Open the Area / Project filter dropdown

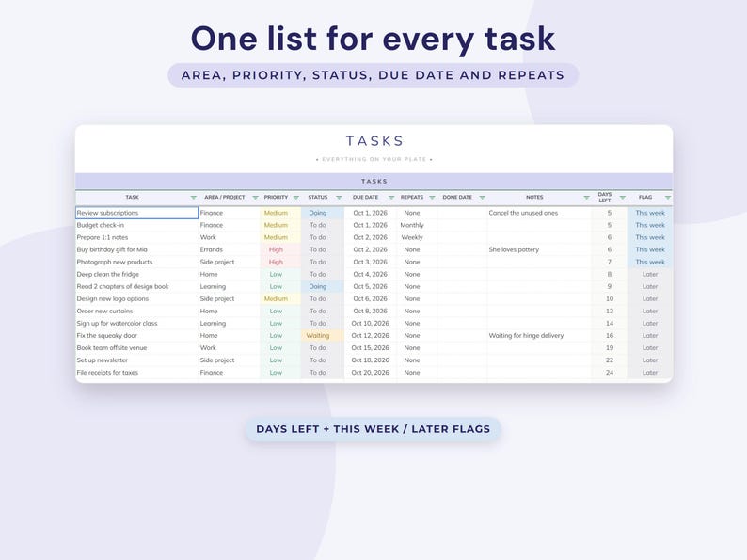coord(255,198)
